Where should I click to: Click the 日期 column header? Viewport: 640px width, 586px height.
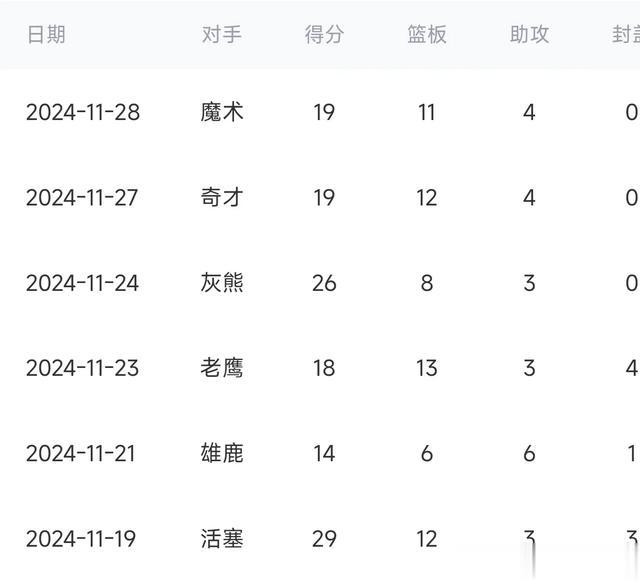[x=46, y=35]
